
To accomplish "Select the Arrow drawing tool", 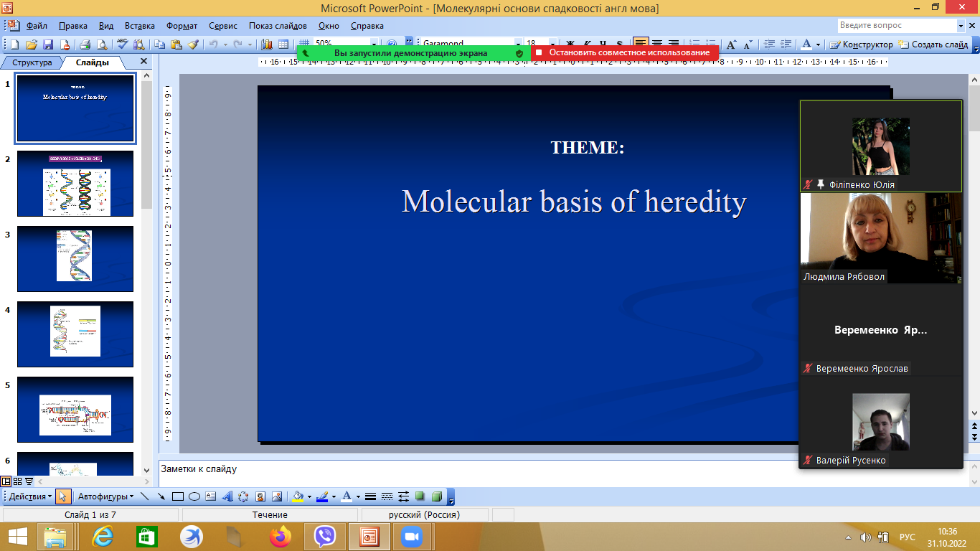I will 161,496.
